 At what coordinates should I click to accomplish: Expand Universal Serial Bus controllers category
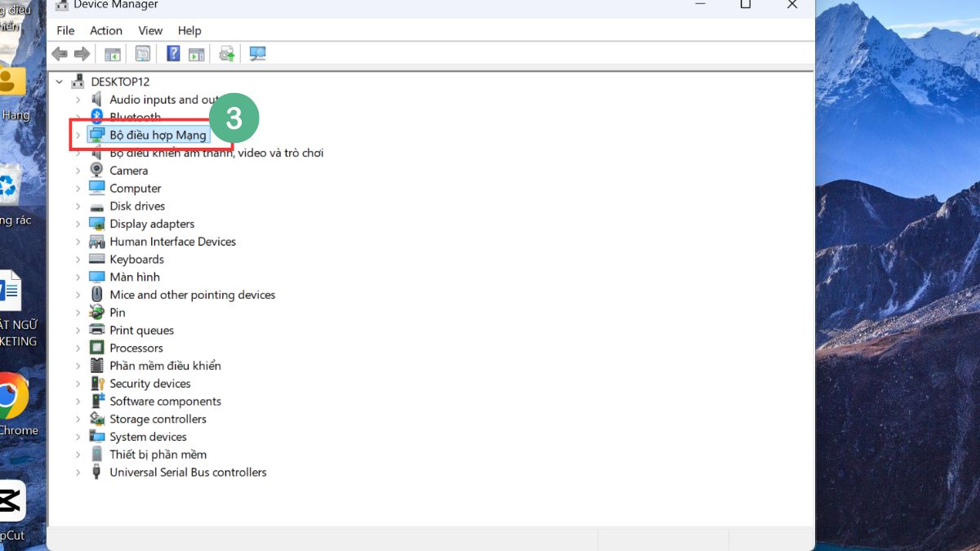[78, 473]
